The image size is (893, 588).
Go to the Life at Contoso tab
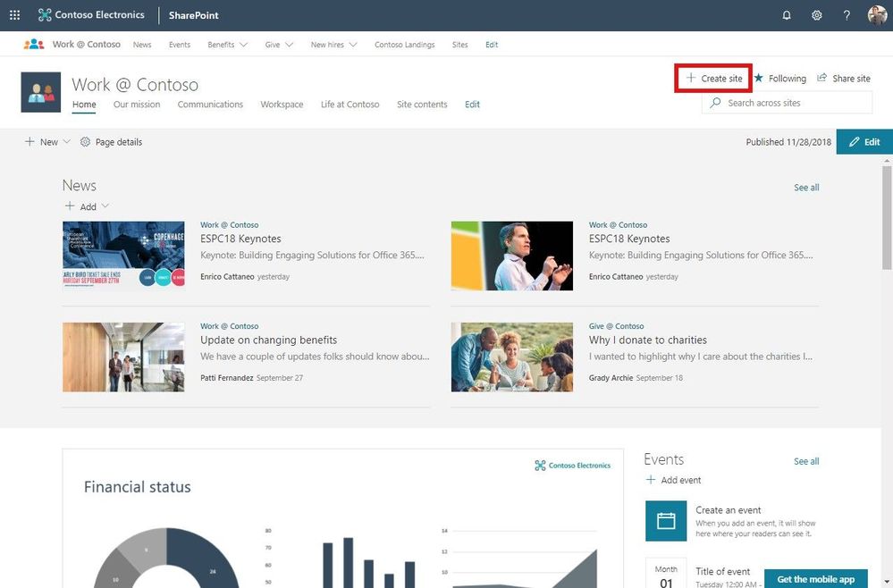coord(350,105)
